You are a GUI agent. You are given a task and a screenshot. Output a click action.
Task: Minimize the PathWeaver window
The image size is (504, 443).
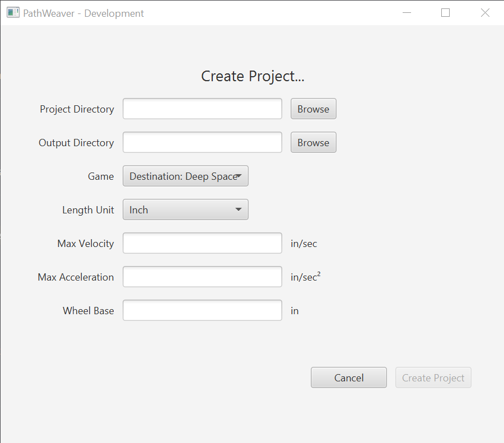click(x=407, y=13)
